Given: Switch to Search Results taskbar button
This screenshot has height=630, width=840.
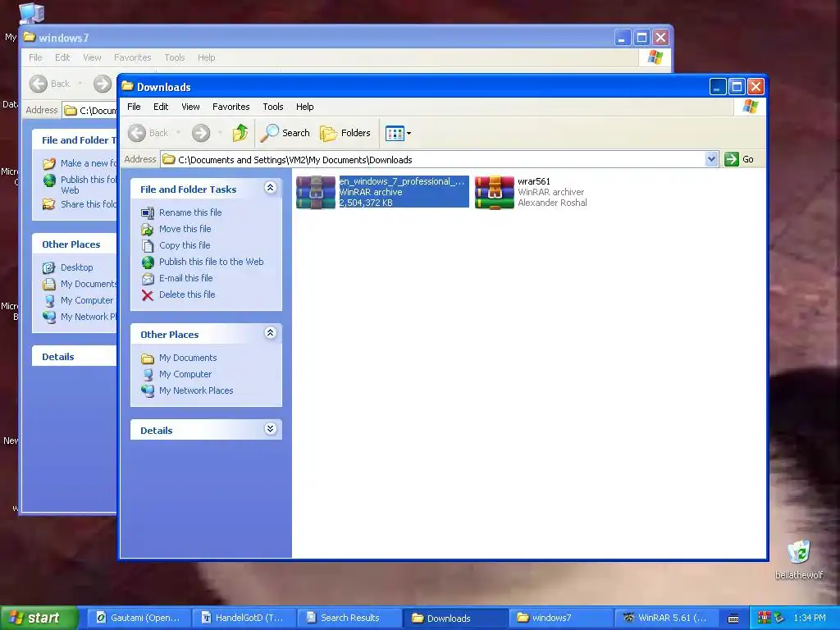Looking at the screenshot, I should 348,618.
